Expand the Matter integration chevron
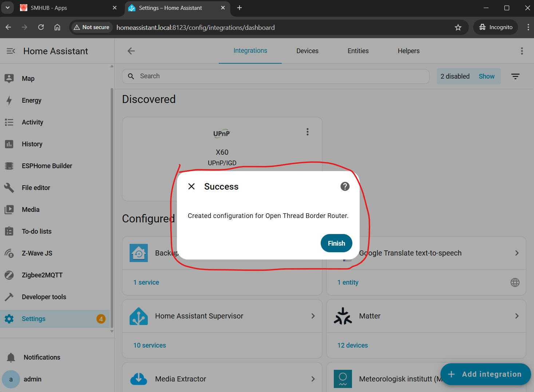 pos(517,316)
